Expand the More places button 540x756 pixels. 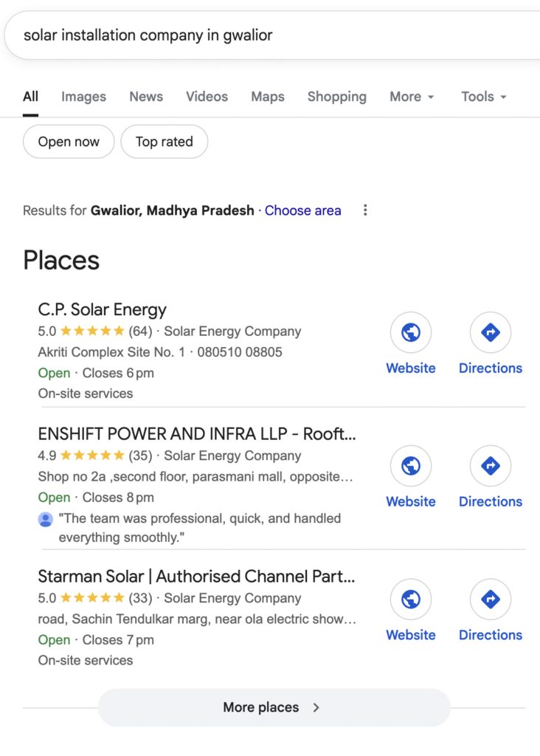274,707
